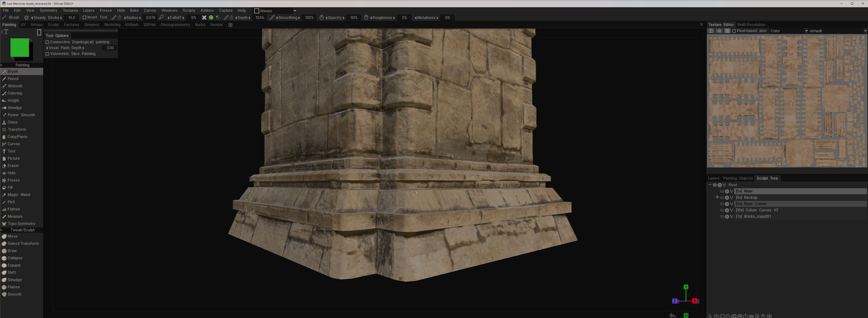Viewport: 868px width, 318px height.
Task: Toggle the Invert Tool checkbox
Action: pos(84,18)
